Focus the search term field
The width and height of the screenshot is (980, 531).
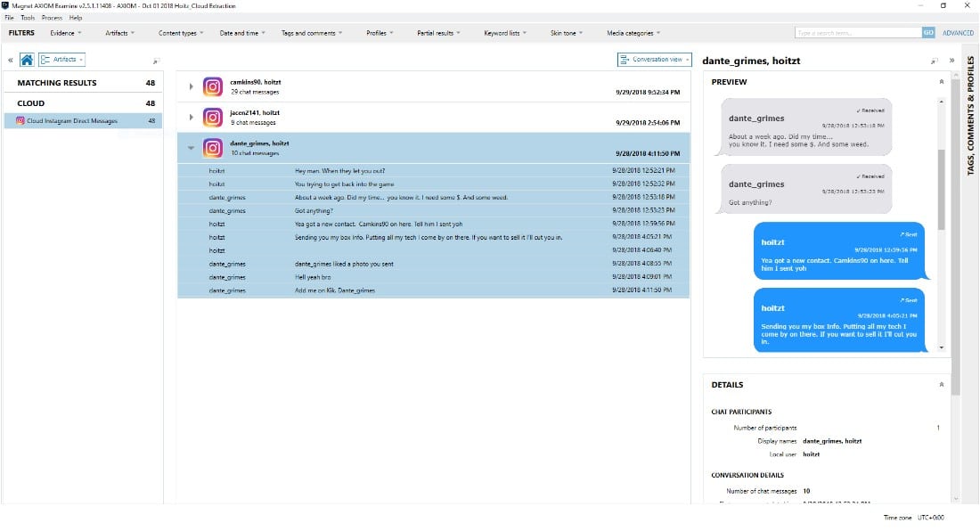click(x=858, y=32)
